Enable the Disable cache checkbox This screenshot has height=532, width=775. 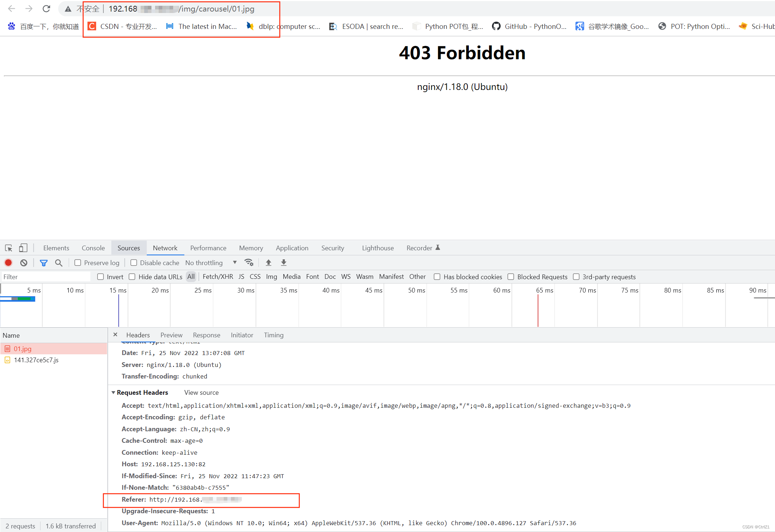point(134,263)
